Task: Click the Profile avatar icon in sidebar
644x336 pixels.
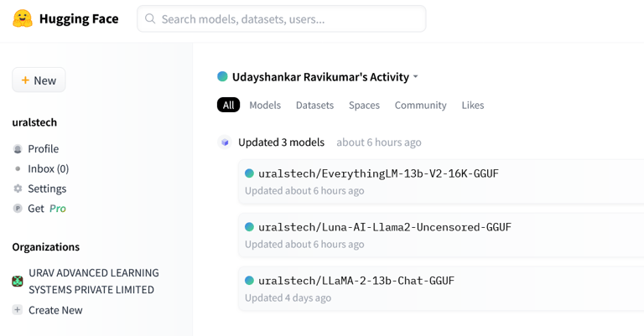Action: 18,149
